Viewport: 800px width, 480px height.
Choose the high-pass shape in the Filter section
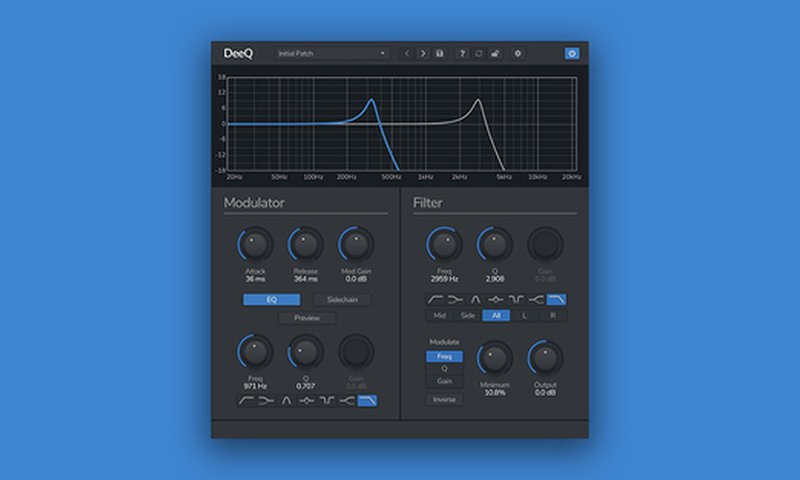tap(436, 299)
